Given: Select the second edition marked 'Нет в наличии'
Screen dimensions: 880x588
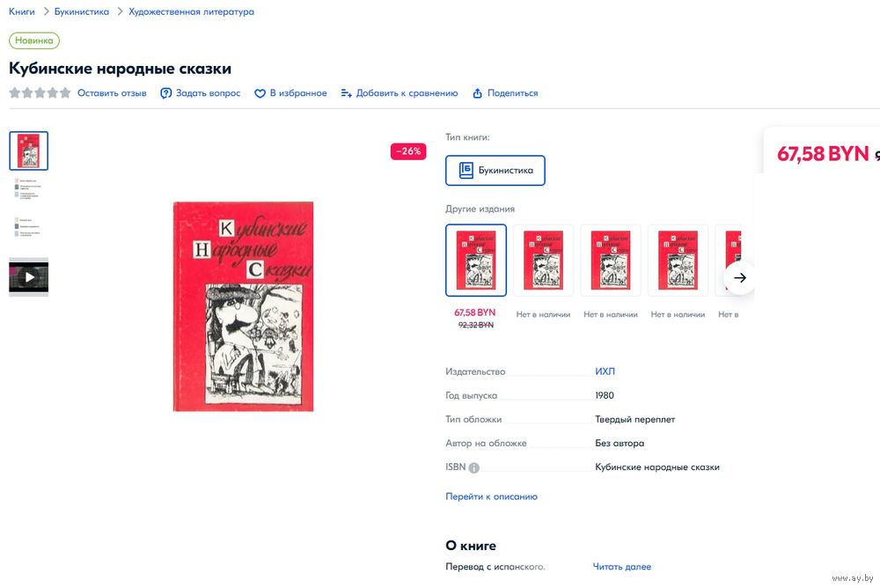Looking at the screenshot, I should 611,260.
